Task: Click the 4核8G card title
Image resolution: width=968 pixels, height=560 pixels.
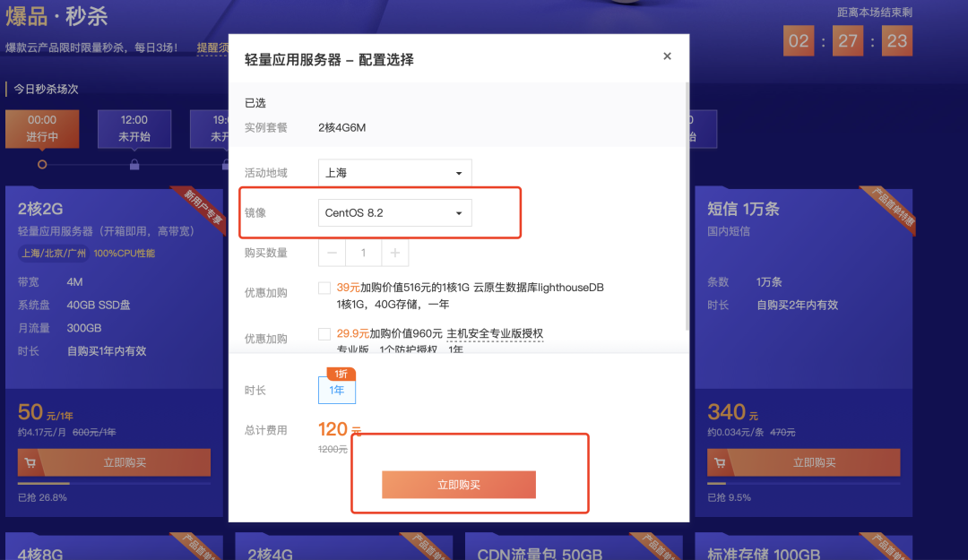Action: [x=40, y=553]
